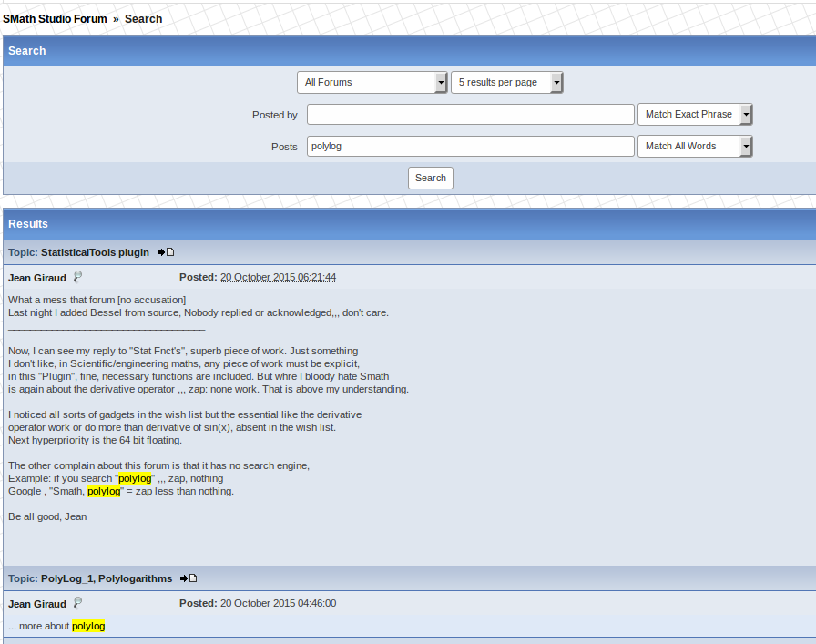
Task: Click the go-to-post icon beside StatisticalTools plugin
Action: [165, 252]
